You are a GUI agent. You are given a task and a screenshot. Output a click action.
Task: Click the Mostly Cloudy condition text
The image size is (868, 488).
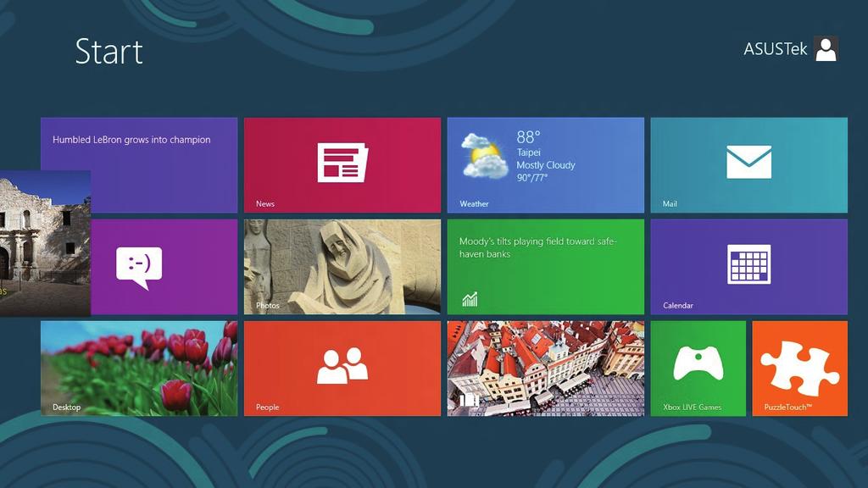pyautogui.click(x=545, y=165)
